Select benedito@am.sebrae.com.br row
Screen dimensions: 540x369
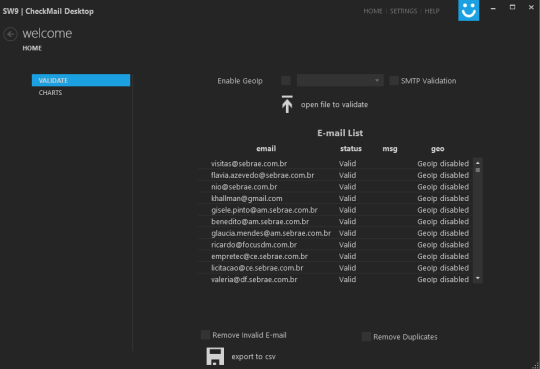coord(335,222)
